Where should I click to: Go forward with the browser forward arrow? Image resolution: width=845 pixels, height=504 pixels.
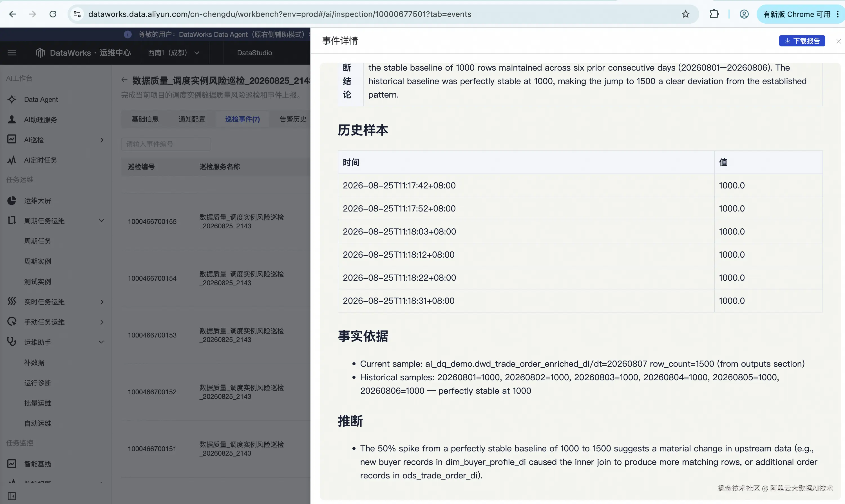coord(33,14)
